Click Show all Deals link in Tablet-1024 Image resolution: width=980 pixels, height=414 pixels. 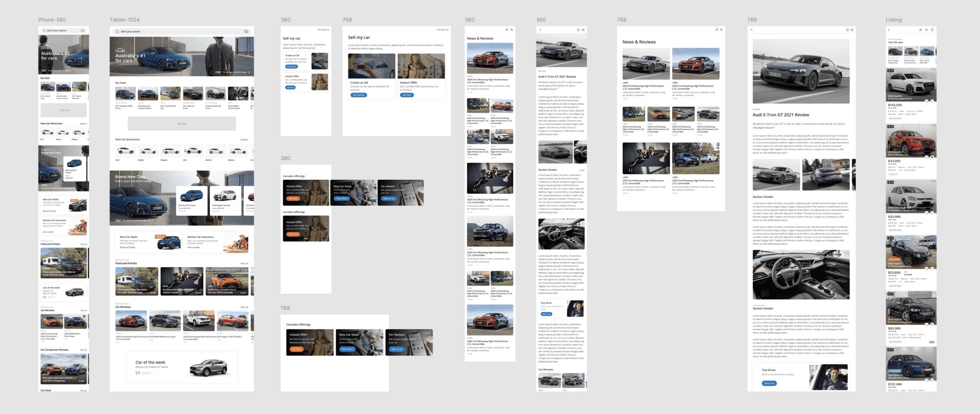(x=127, y=247)
